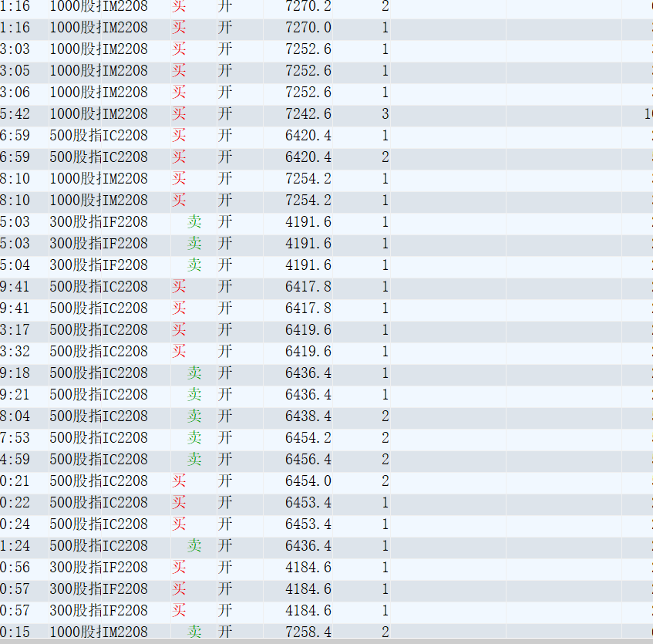Select the 0:15 time cell
653x644 pixels.
point(15,632)
